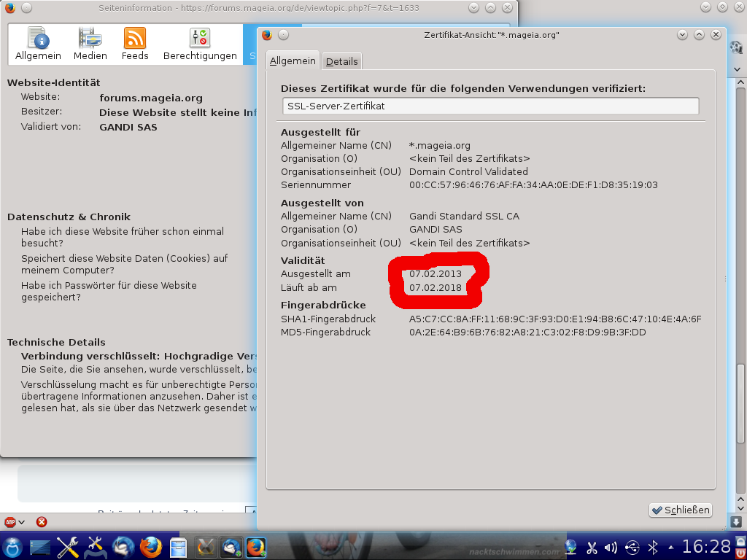The width and height of the screenshot is (747, 560).
Task: Open the Feeds panel in Seiteninformation window
Action: click(135, 44)
